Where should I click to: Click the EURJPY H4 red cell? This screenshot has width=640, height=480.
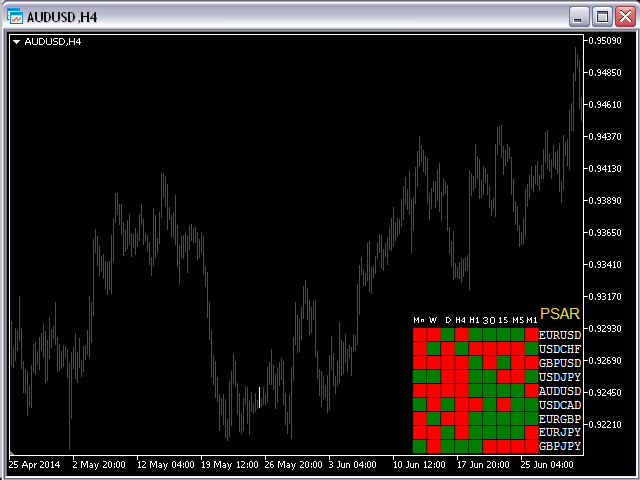[x=462, y=432]
